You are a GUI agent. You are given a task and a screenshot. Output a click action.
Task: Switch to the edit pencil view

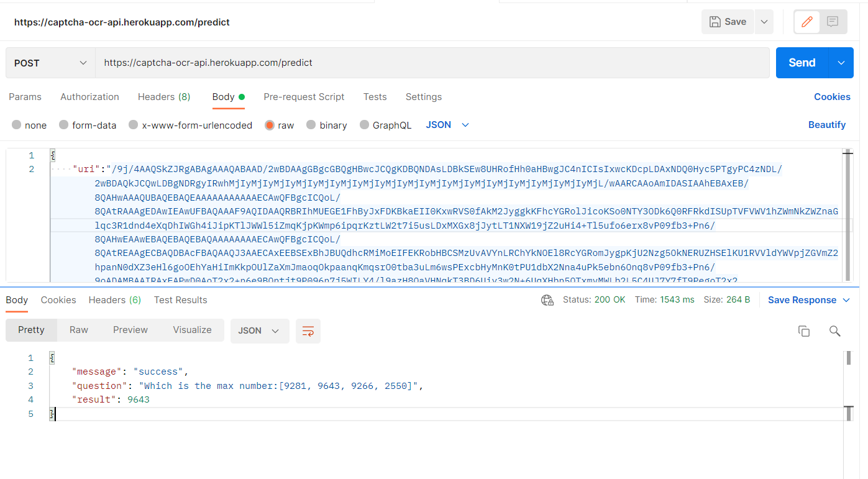(x=807, y=22)
